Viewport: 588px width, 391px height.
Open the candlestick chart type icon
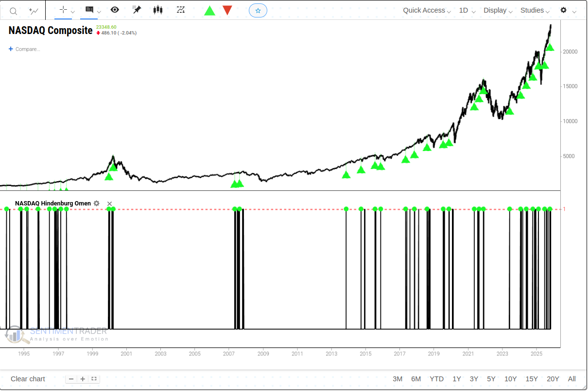158,10
